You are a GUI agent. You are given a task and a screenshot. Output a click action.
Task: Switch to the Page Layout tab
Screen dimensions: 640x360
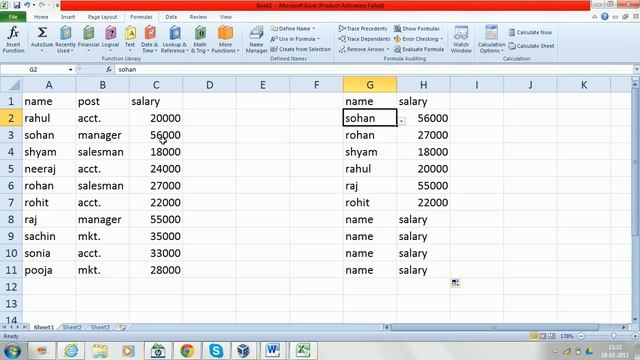102,17
